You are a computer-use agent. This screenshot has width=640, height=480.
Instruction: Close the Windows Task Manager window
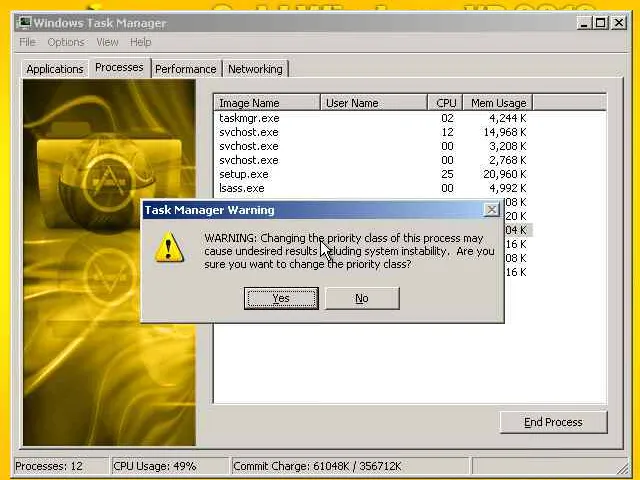[619, 22]
